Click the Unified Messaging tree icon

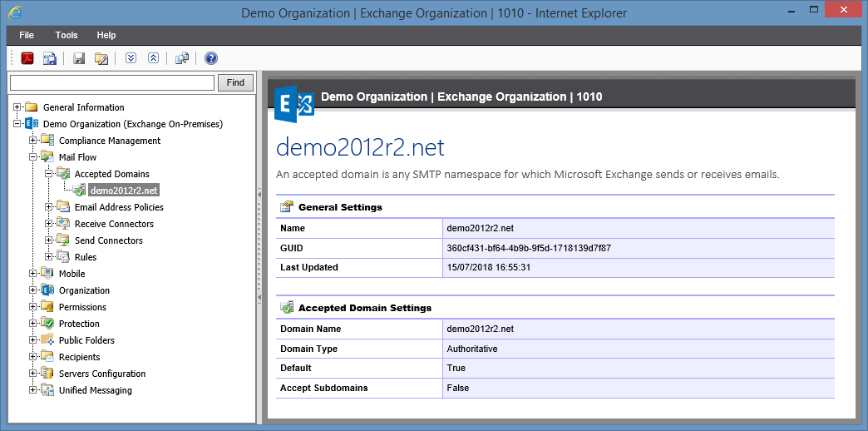point(47,390)
